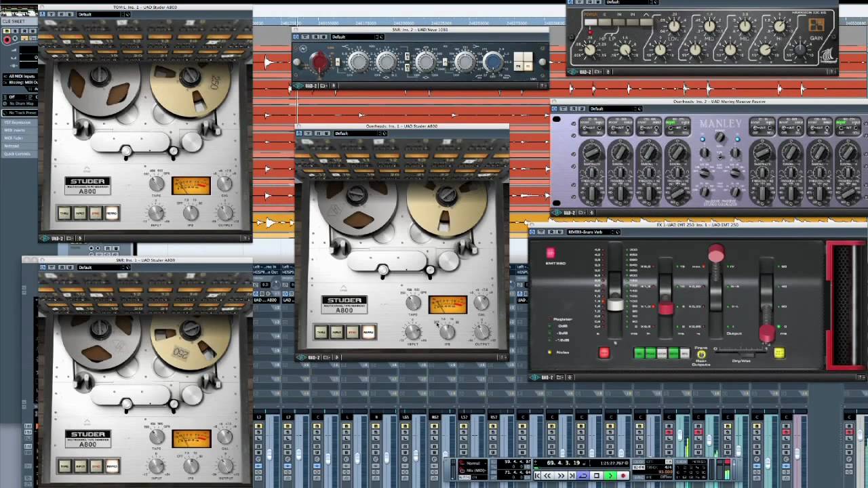
Task: Click CUE SHEET label at top-left
Action: [x=14, y=22]
